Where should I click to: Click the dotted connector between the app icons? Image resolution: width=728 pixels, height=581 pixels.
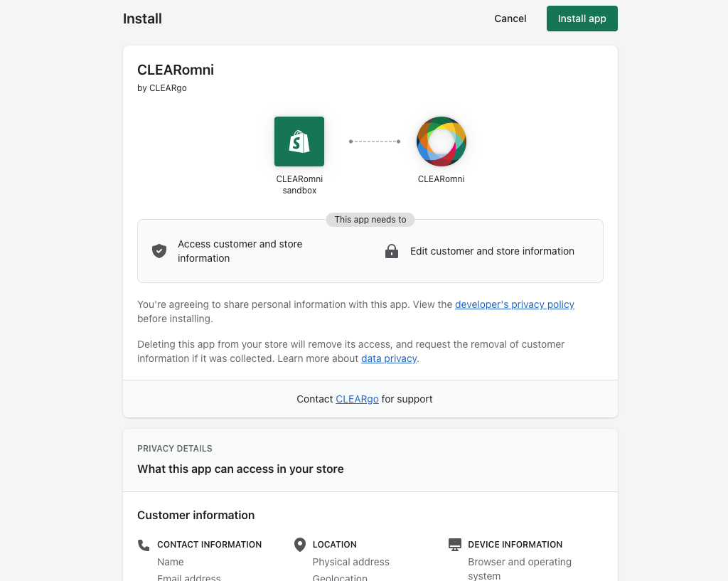click(x=374, y=141)
